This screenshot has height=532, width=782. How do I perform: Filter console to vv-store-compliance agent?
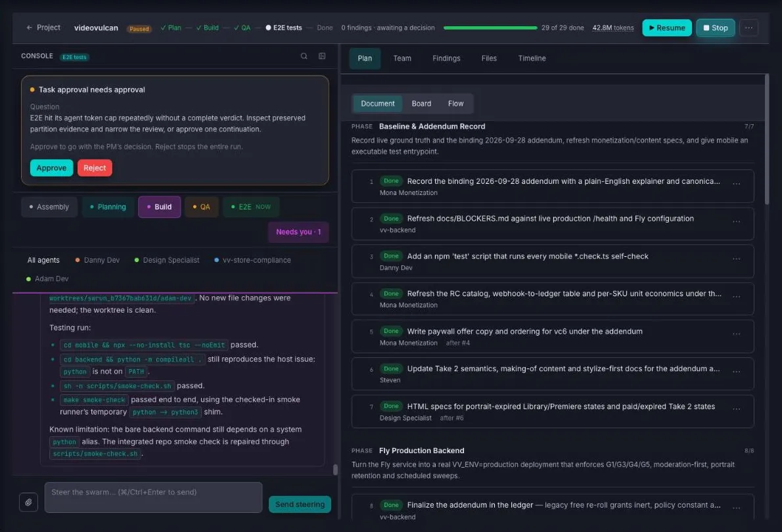[252, 260]
